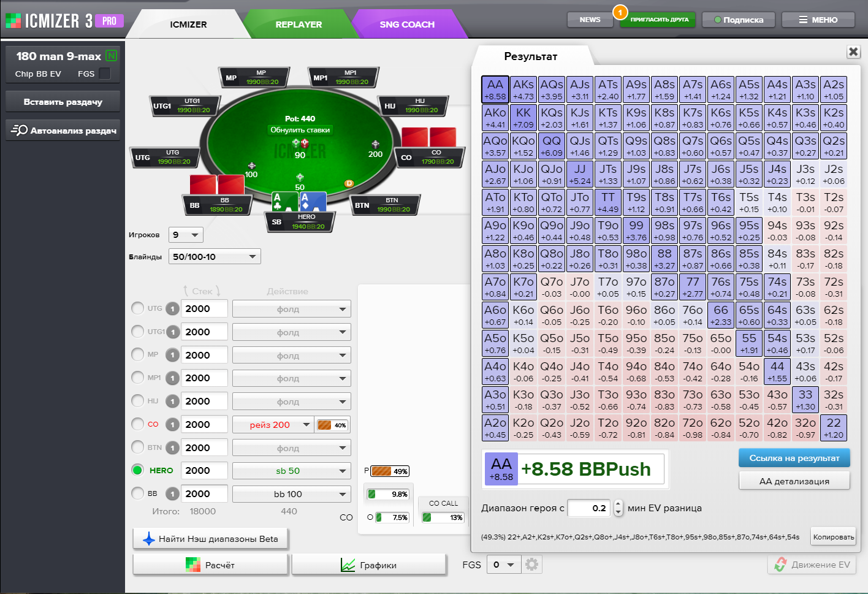The image size is (868, 594).
Task: Close the Результат panel
Action: (x=853, y=51)
